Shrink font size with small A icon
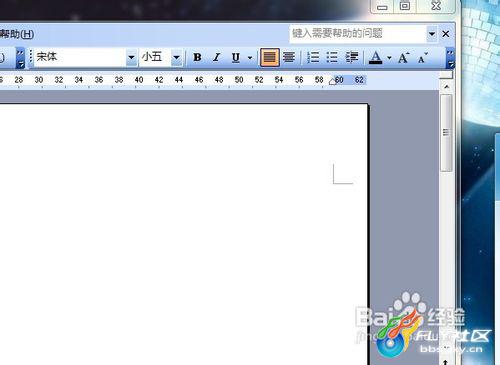Image resolution: width=500 pixels, height=365 pixels. pyautogui.click(x=422, y=58)
